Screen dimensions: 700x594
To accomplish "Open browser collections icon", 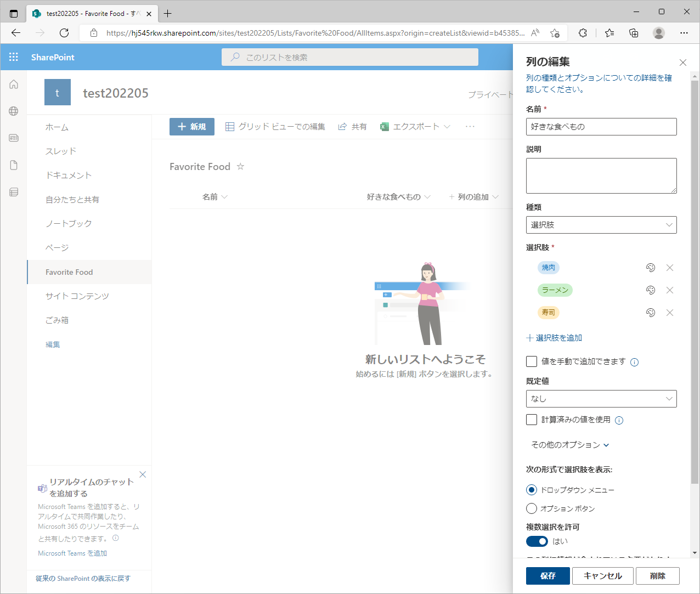I will click(x=634, y=33).
